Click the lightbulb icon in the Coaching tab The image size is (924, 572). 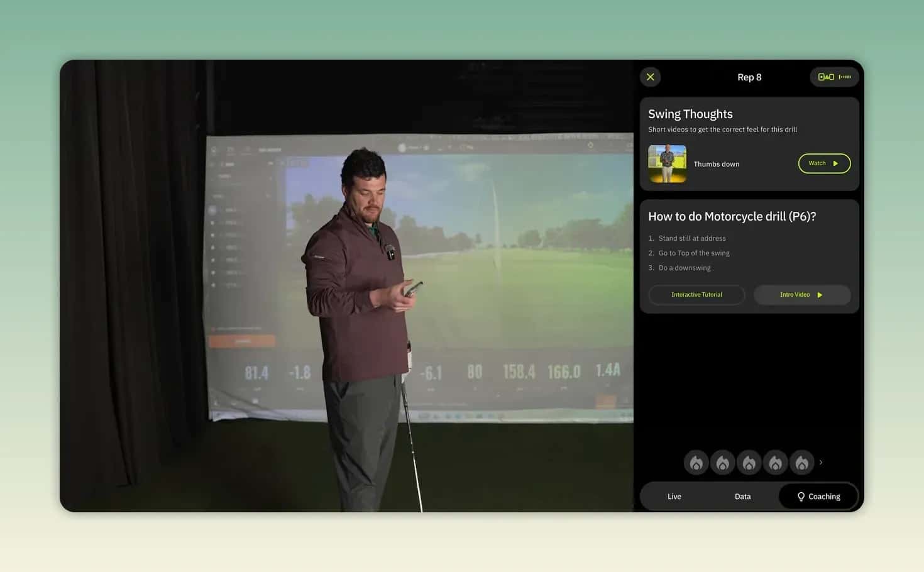click(801, 497)
